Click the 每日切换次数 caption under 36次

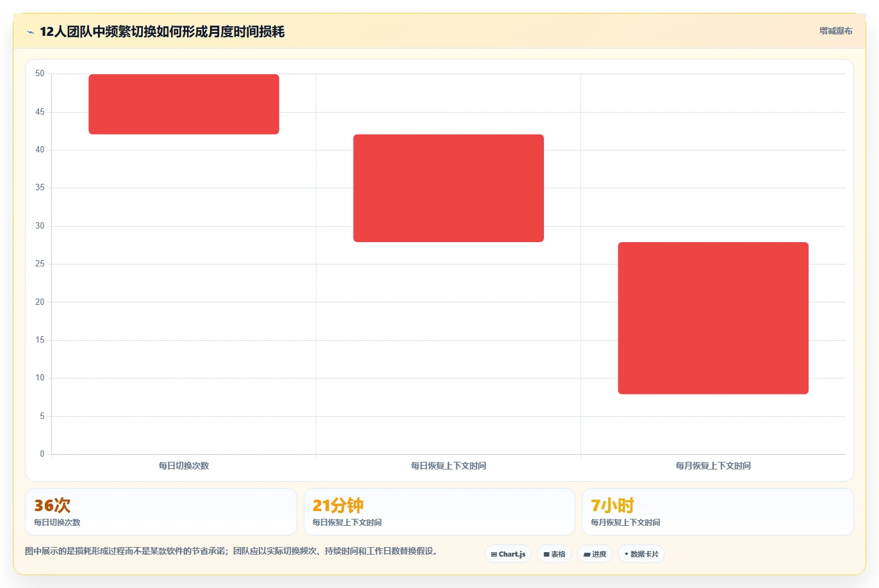click(x=57, y=523)
